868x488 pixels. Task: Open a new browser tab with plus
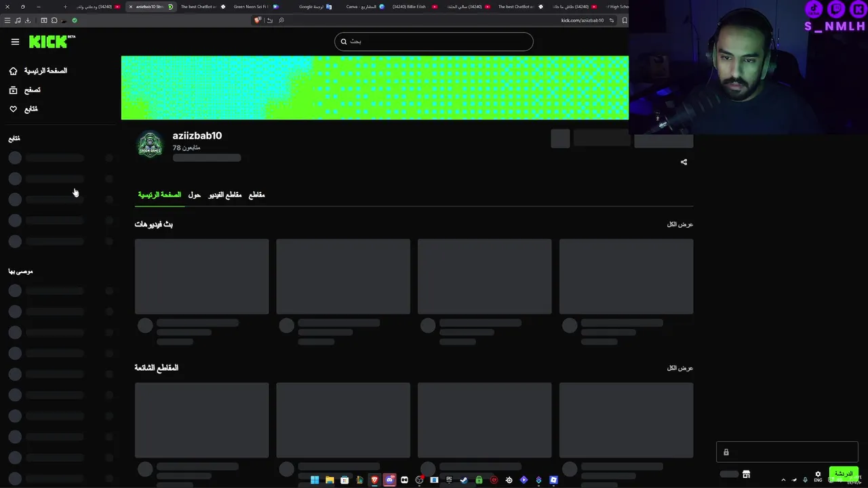(x=65, y=7)
